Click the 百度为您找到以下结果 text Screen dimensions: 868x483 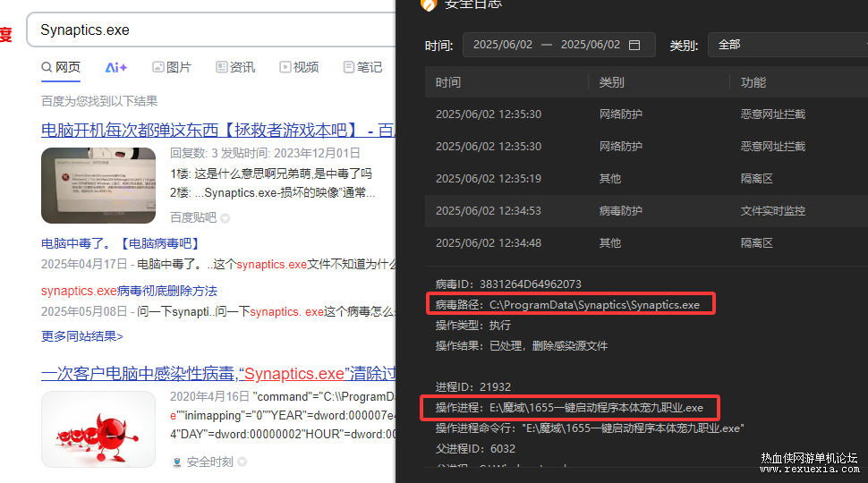pos(99,101)
